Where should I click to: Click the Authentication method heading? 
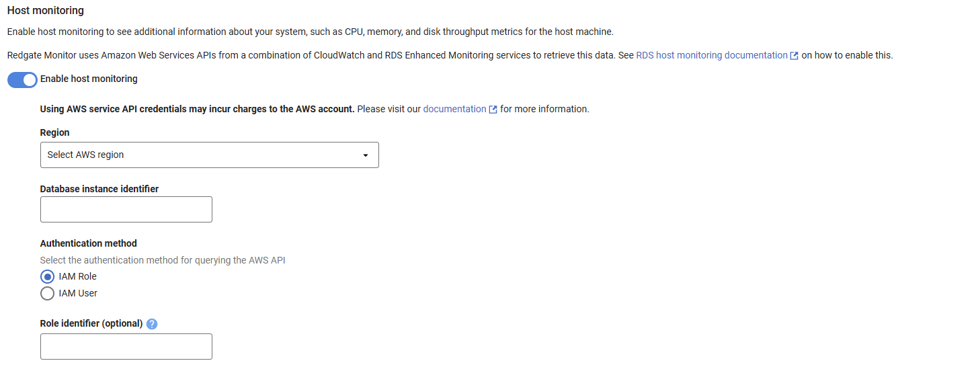pos(88,243)
